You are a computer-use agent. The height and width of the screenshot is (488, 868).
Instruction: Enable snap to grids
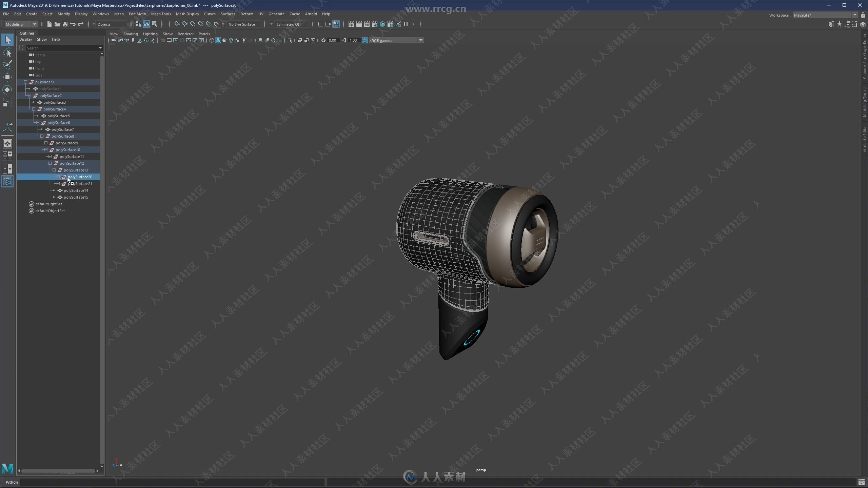[177, 24]
